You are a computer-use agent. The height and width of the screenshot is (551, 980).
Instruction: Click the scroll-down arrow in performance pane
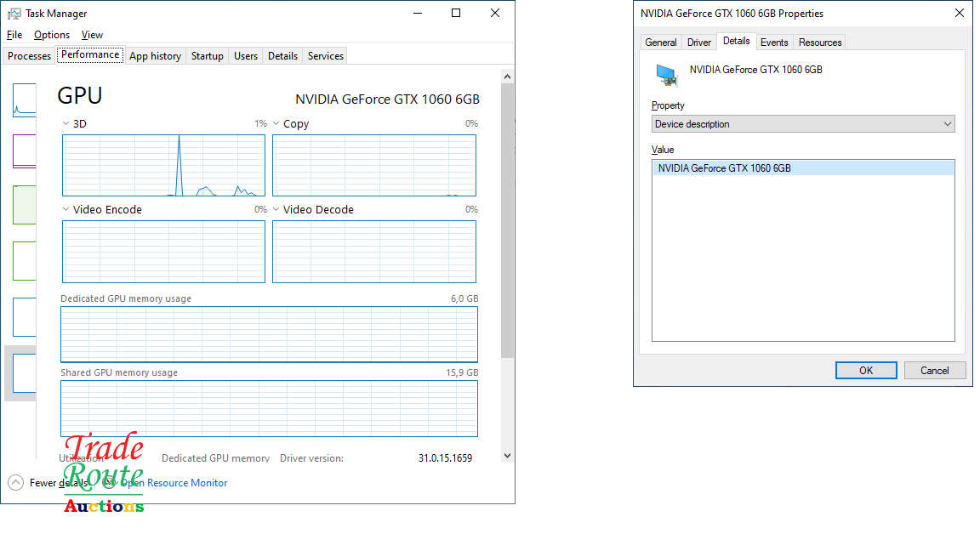(x=508, y=456)
